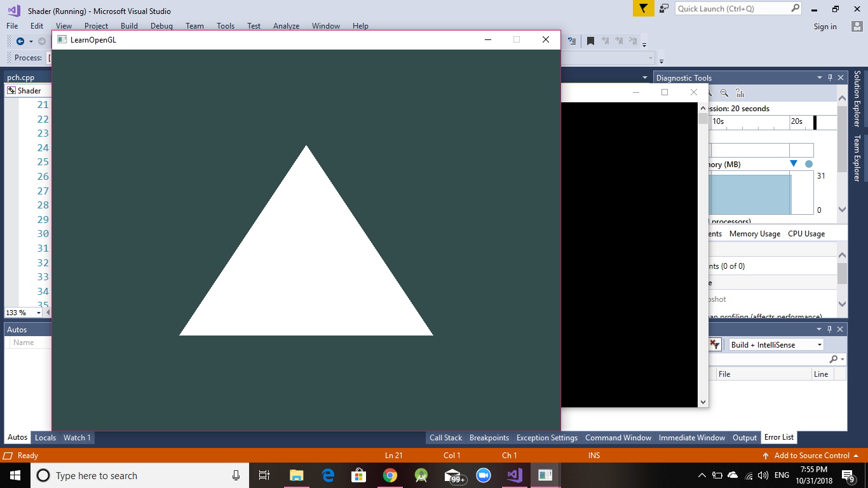Expand Add to Source Control options

pyautogui.click(x=856, y=456)
